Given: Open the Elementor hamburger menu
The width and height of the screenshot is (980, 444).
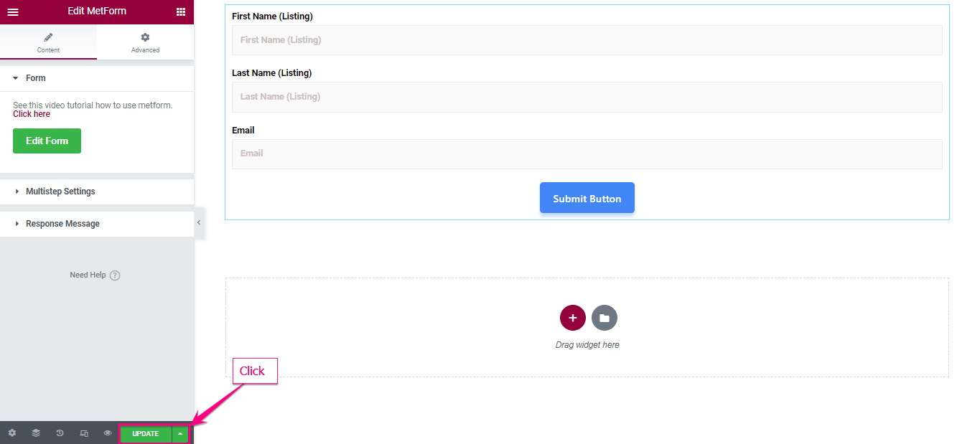Looking at the screenshot, I should click(x=13, y=11).
